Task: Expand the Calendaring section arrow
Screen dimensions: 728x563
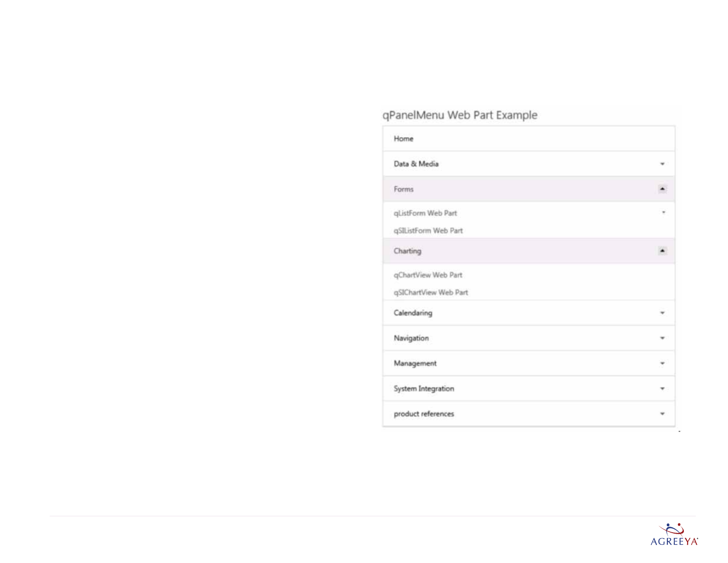Action: tap(662, 313)
